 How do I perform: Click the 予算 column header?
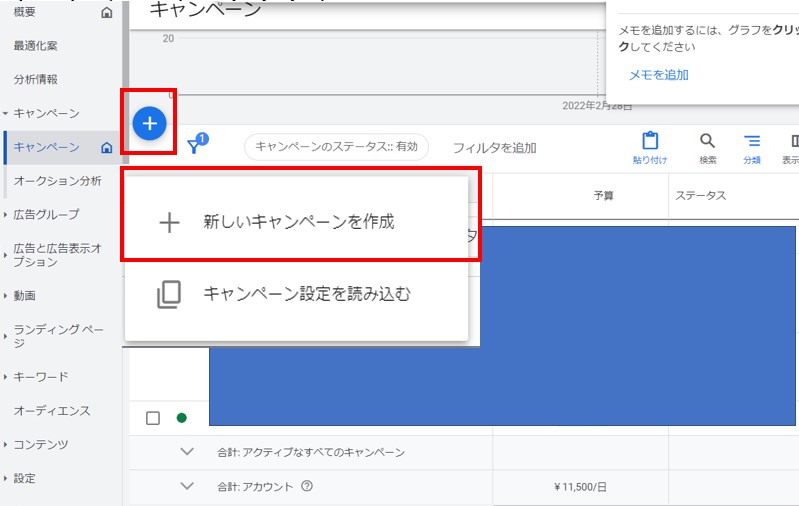603,196
